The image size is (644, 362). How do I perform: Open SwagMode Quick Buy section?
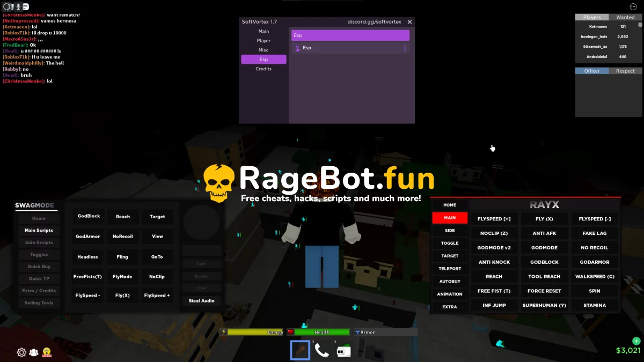click(39, 267)
